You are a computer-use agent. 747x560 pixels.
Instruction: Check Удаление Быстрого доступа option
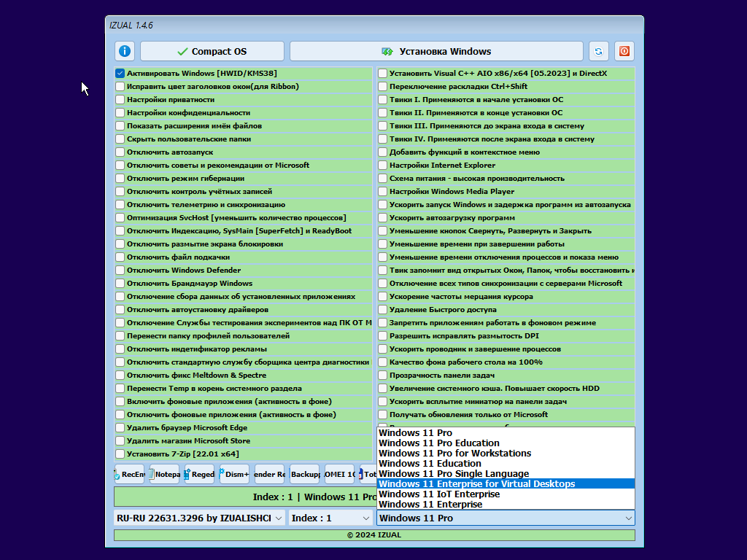tap(382, 309)
